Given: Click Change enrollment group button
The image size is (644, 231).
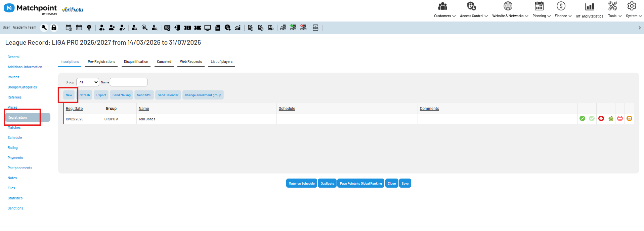Looking at the screenshot, I should pyautogui.click(x=203, y=95).
